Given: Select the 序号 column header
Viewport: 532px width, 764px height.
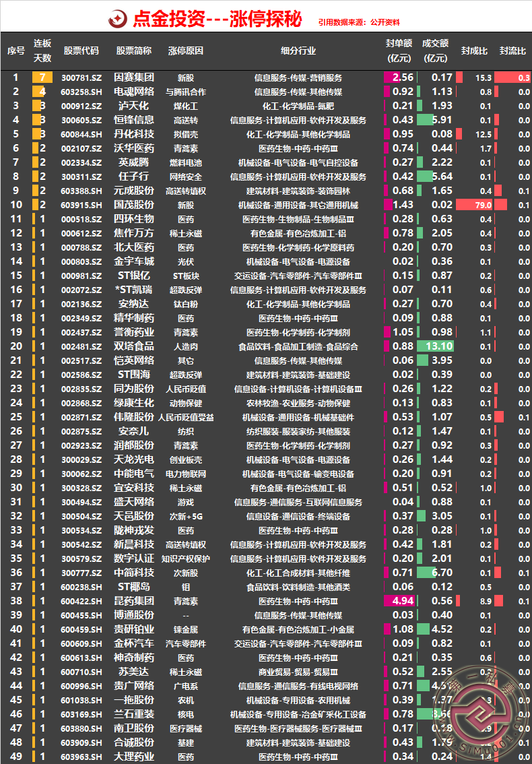Looking at the screenshot, I should [15, 51].
